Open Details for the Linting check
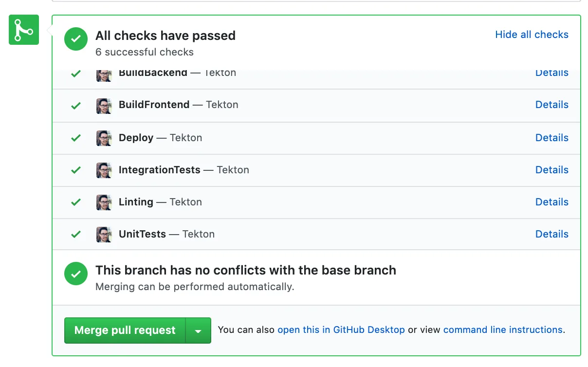 click(552, 202)
